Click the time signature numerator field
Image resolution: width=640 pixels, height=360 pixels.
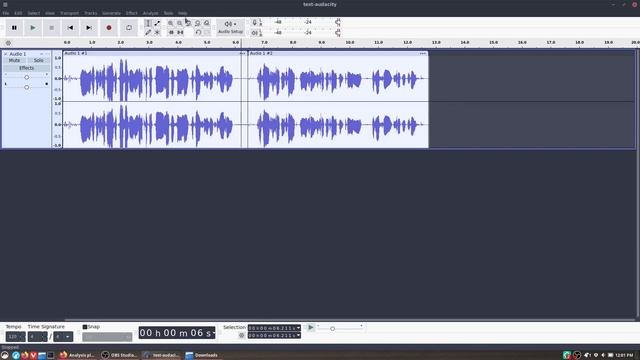[x=38, y=337]
